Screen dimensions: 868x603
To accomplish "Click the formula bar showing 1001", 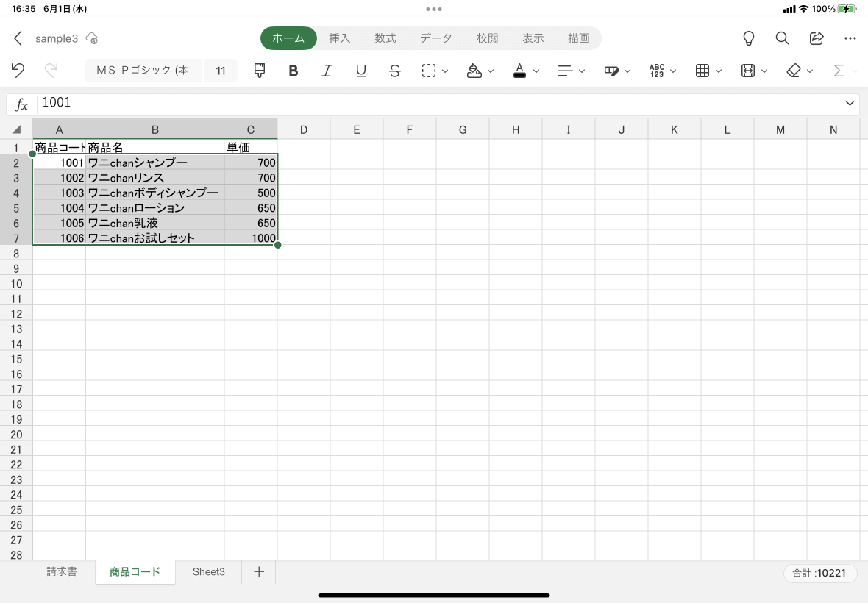I will pyautogui.click(x=440, y=104).
